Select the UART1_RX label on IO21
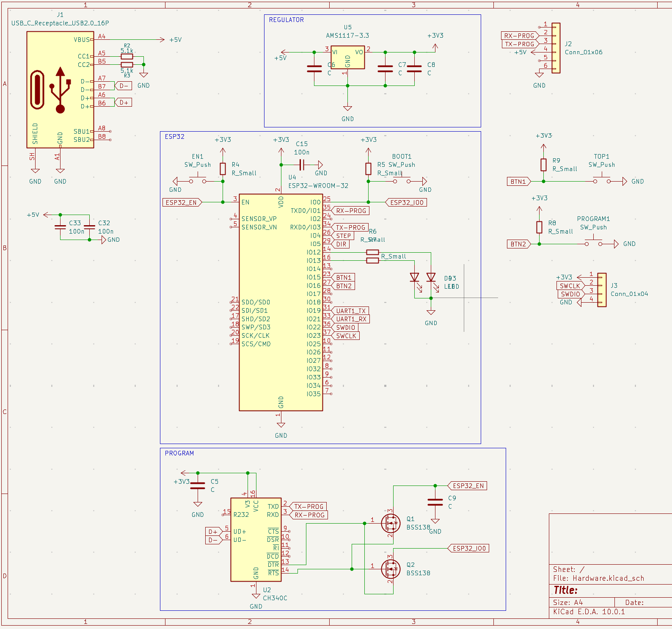The height and width of the screenshot is (629, 672). [350, 319]
